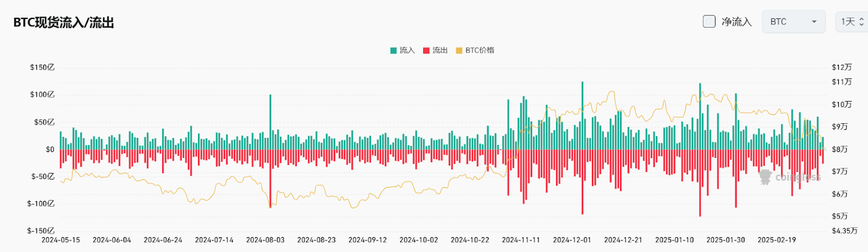
Task: Click the 2024-11-11 date axis label
Action: [521, 240]
